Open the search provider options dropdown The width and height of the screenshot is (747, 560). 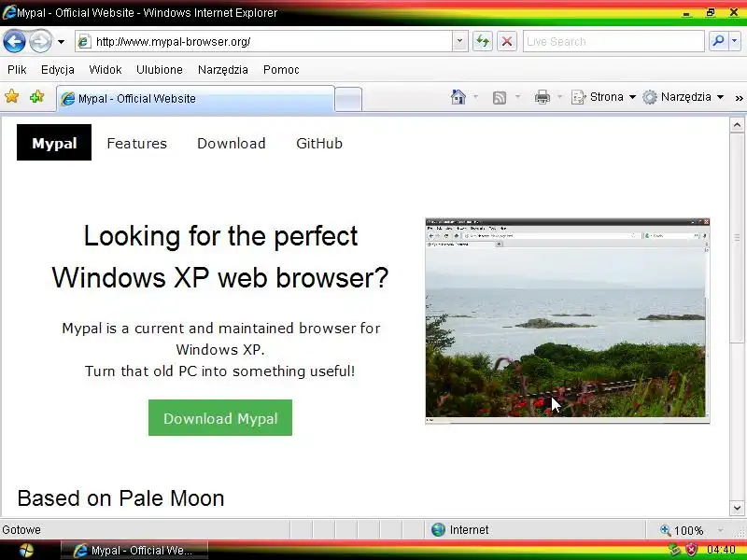click(735, 42)
